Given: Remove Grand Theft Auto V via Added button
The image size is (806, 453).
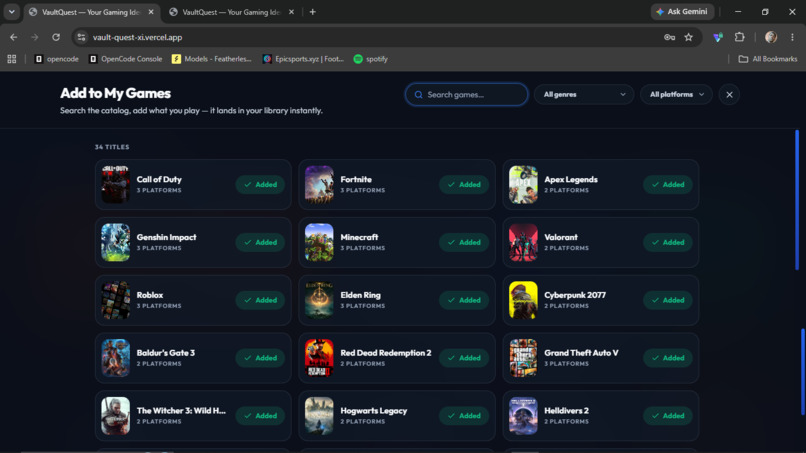Looking at the screenshot, I should click(x=668, y=358).
